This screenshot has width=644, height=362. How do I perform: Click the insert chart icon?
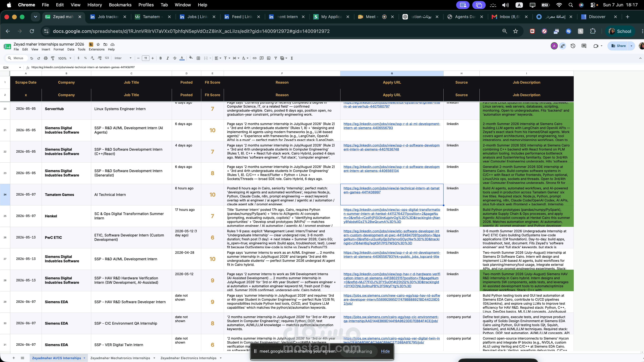click(x=269, y=58)
